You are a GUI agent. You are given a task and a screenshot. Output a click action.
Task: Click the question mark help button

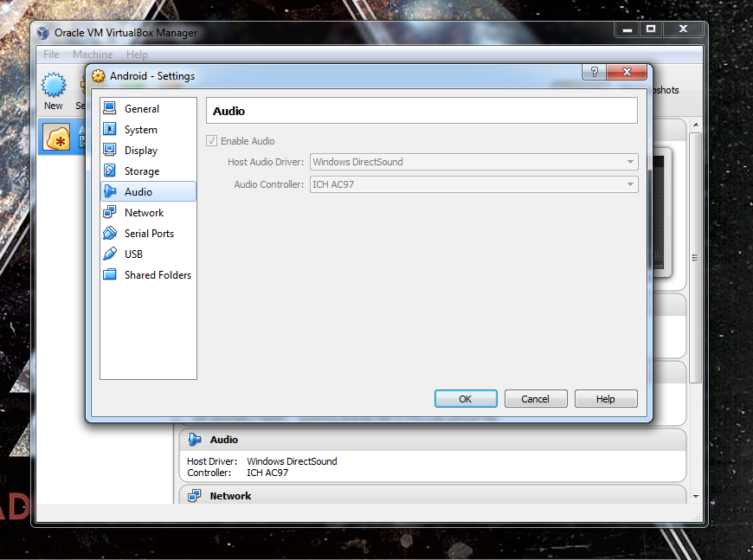click(x=594, y=72)
